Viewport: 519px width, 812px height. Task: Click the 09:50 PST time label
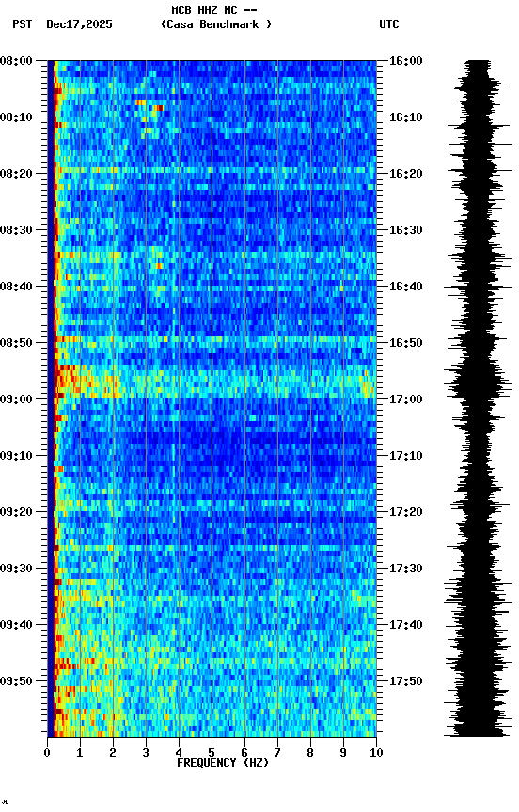(16, 681)
